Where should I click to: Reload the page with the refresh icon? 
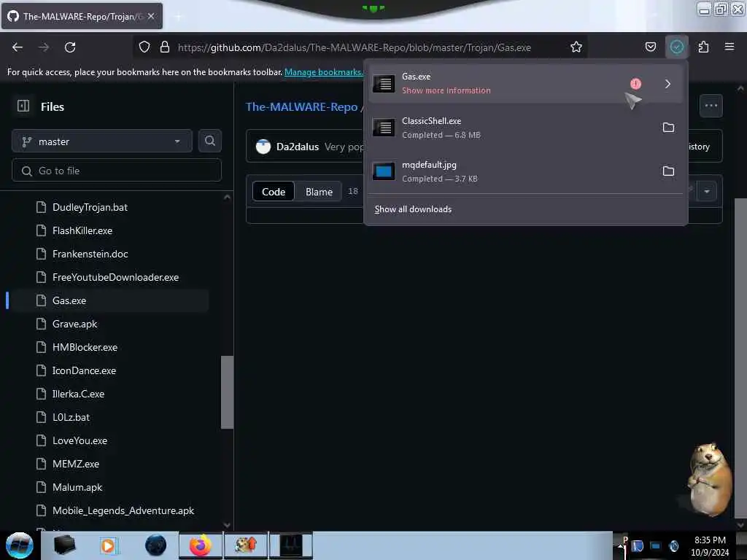tap(70, 47)
